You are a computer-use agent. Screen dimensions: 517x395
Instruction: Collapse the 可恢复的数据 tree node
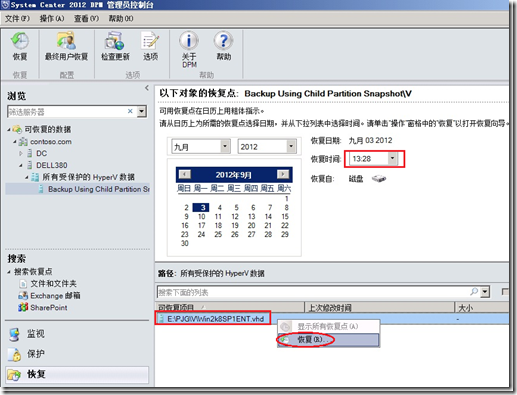pos(9,129)
